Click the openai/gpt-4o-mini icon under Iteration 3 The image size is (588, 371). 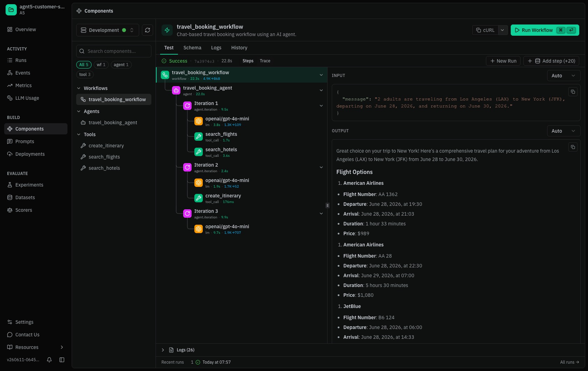(x=199, y=229)
